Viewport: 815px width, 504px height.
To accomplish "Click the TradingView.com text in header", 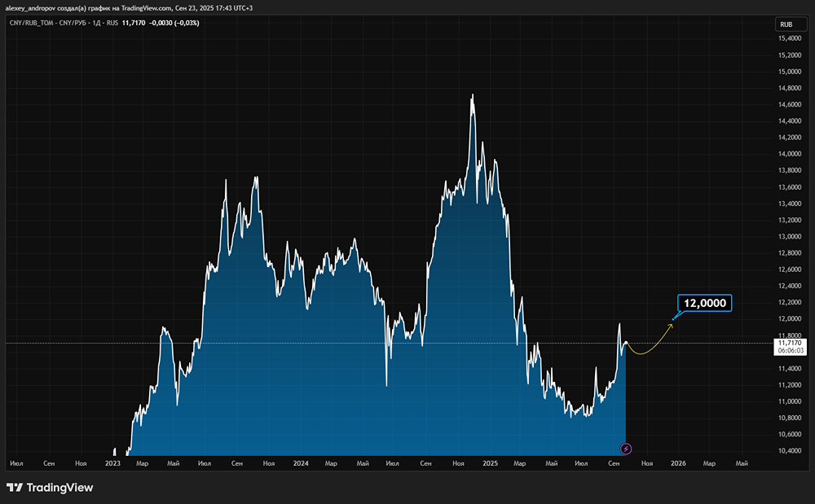I will tap(148, 7).
